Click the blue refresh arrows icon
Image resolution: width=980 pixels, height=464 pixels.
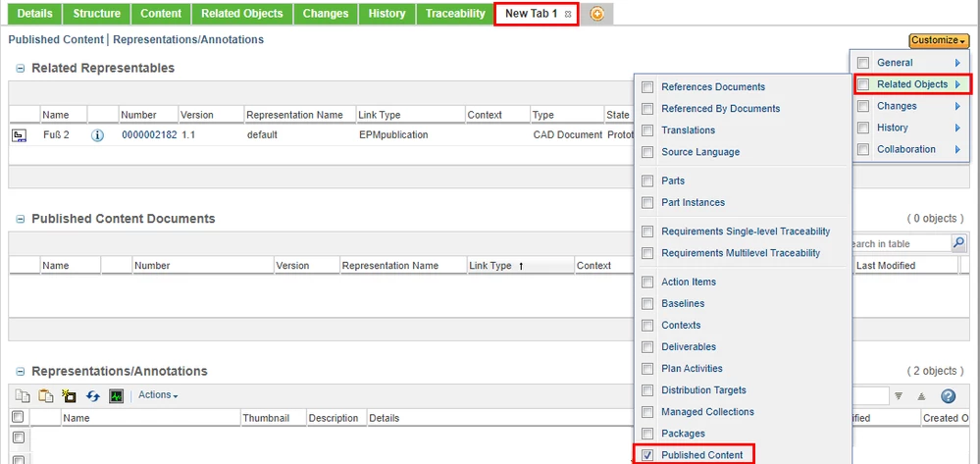[x=93, y=395]
